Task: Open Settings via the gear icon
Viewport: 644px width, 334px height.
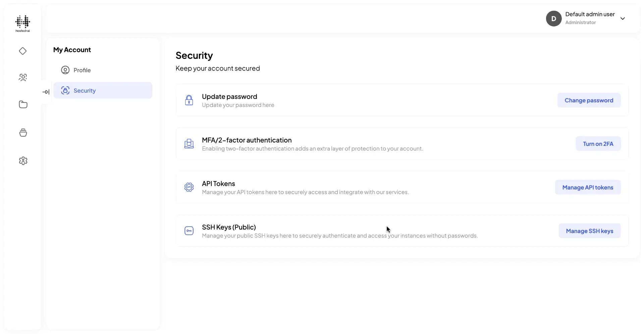Action: tap(22, 161)
